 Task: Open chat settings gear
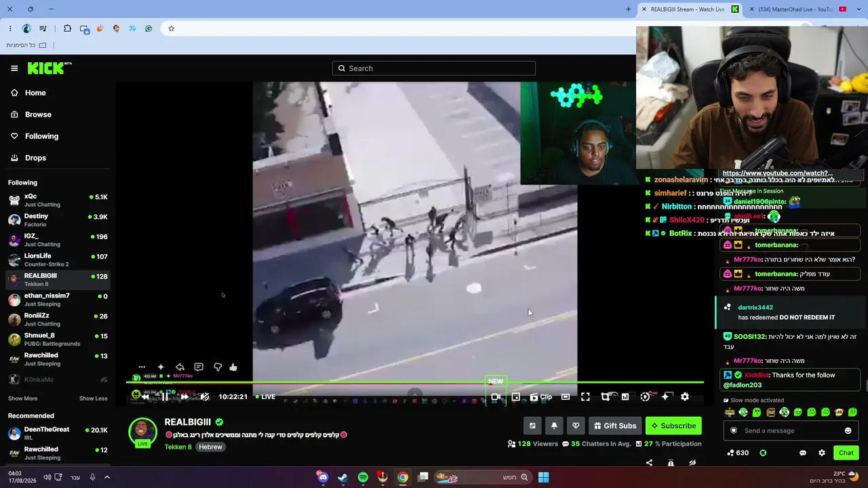click(x=822, y=453)
